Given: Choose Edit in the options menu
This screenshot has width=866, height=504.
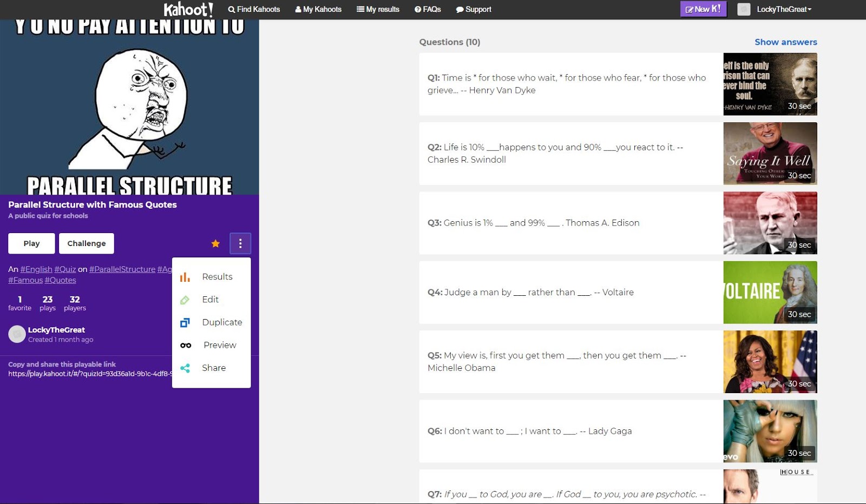Looking at the screenshot, I should point(211,300).
